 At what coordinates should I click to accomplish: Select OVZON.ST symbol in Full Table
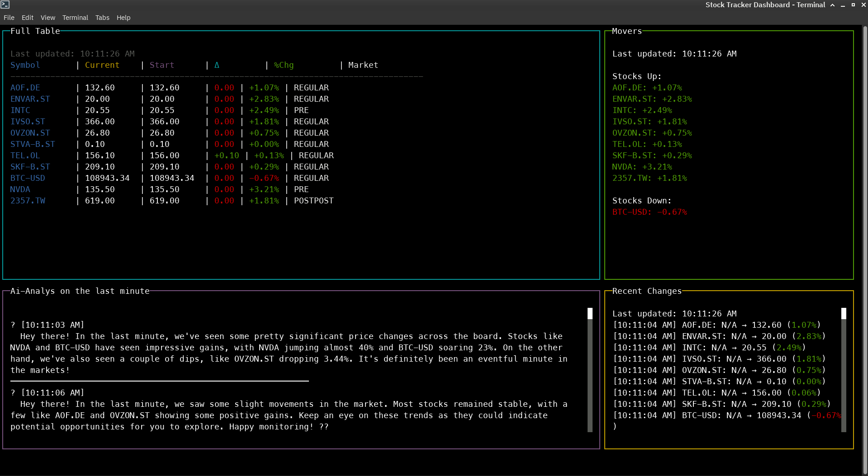coord(30,133)
